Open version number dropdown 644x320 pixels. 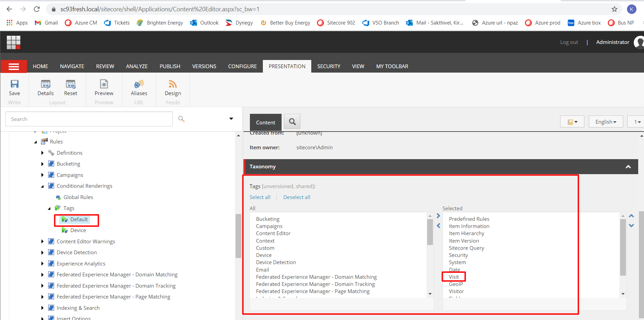point(636,122)
